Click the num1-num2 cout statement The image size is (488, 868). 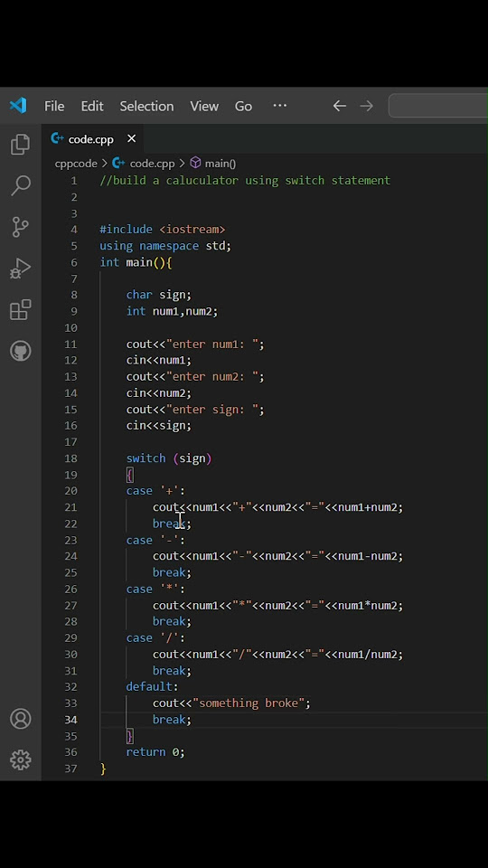click(278, 556)
